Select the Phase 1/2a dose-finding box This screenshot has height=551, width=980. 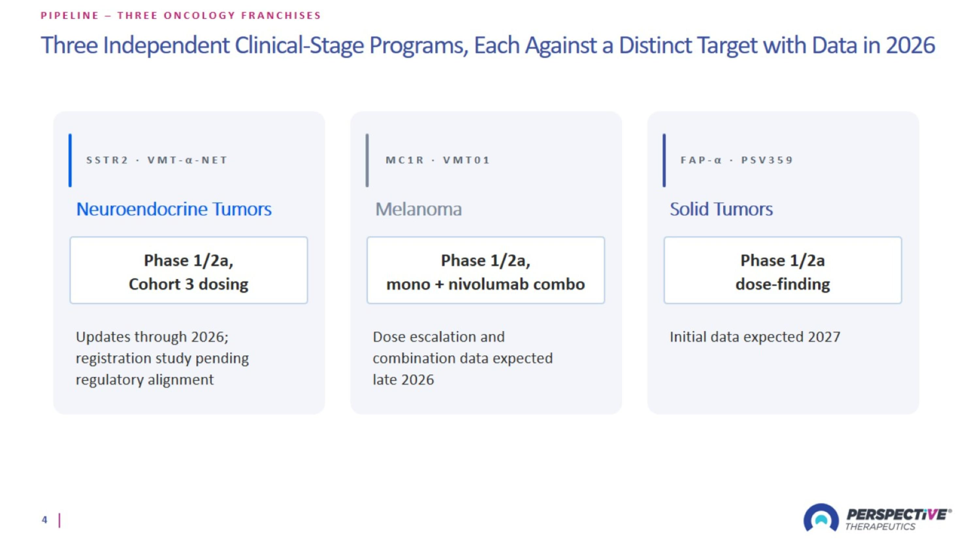point(783,270)
